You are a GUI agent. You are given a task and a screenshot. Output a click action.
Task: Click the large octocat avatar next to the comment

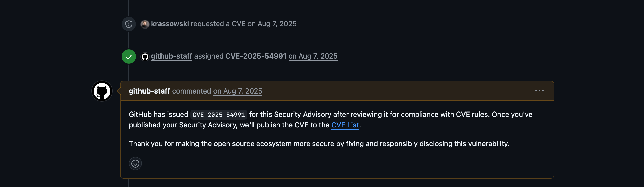pyautogui.click(x=102, y=91)
